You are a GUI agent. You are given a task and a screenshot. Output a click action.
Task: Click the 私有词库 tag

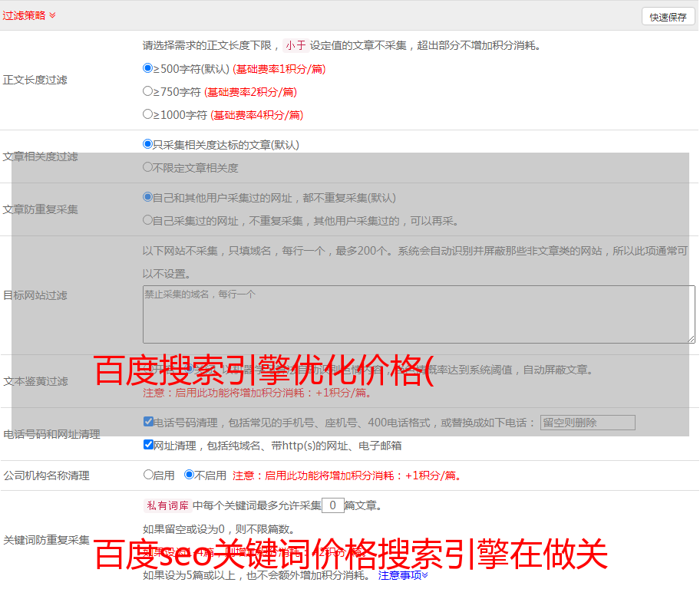(x=168, y=505)
